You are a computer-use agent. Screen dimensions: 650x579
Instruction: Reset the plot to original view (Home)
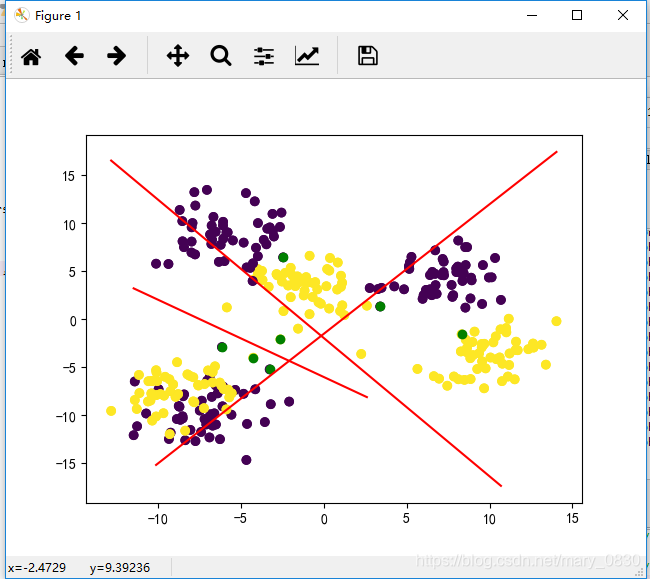(31, 56)
